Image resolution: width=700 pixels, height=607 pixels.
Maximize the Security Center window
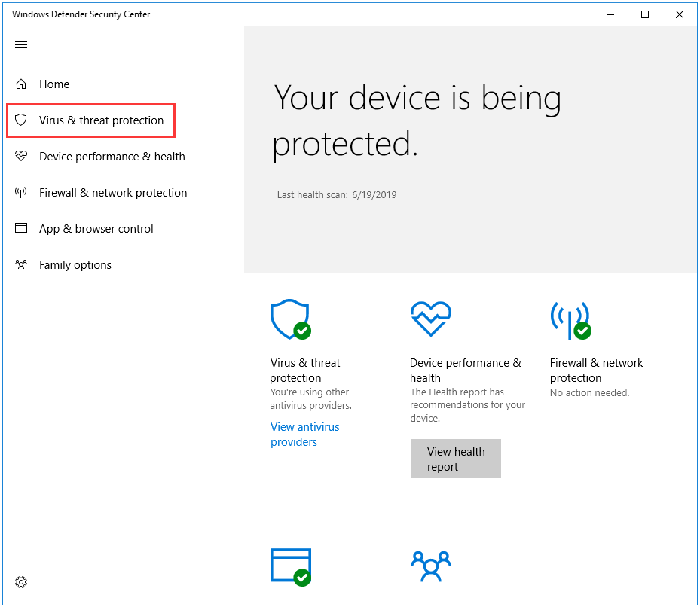click(x=645, y=14)
